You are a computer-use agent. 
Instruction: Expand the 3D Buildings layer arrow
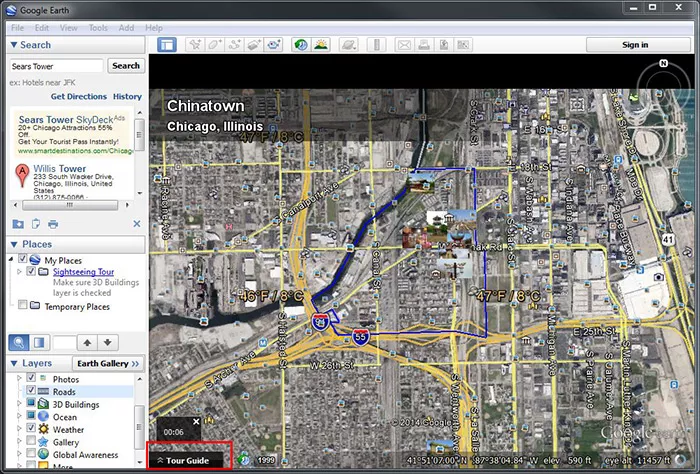(x=19, y=403)
